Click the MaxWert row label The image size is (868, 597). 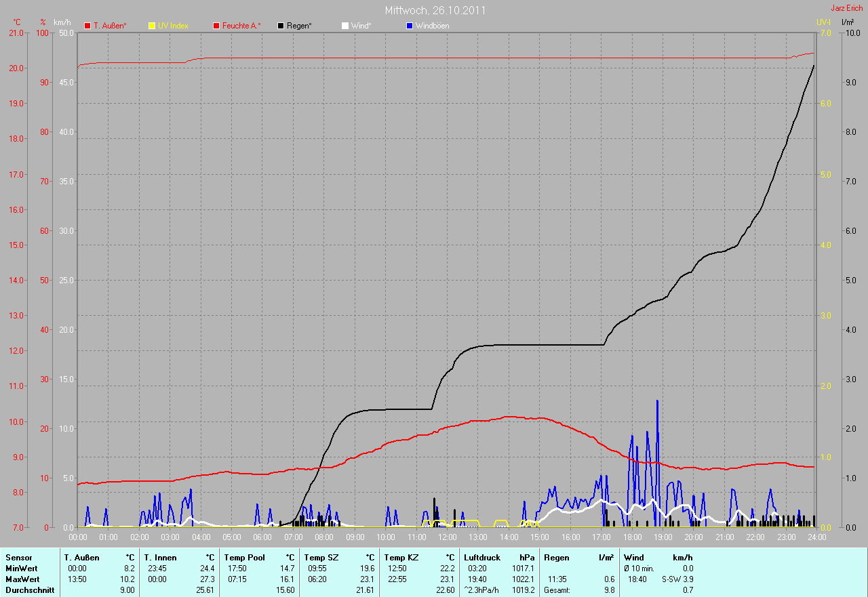tap(22, 579)
